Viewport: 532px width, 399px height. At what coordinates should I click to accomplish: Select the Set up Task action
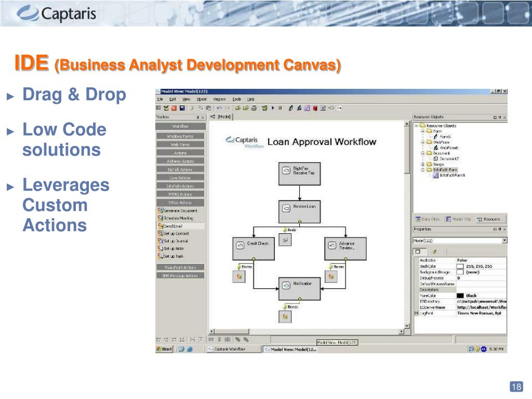170,256
